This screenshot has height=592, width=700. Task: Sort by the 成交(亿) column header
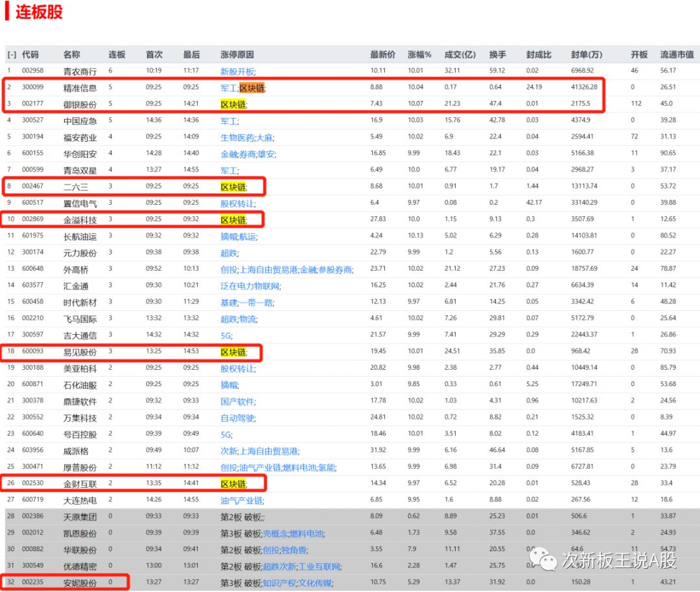coord(460,55)
